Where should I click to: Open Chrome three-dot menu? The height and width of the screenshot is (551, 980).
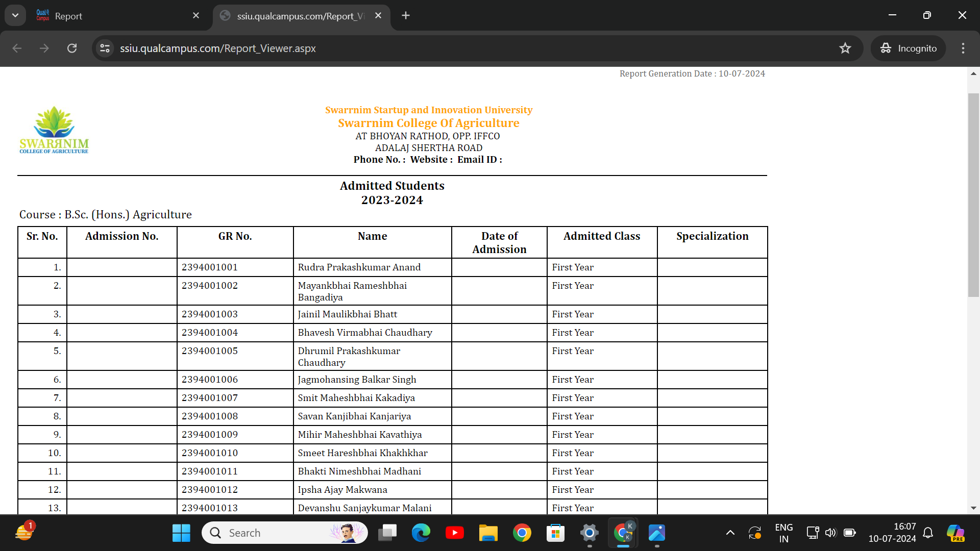tap(963, 48)
